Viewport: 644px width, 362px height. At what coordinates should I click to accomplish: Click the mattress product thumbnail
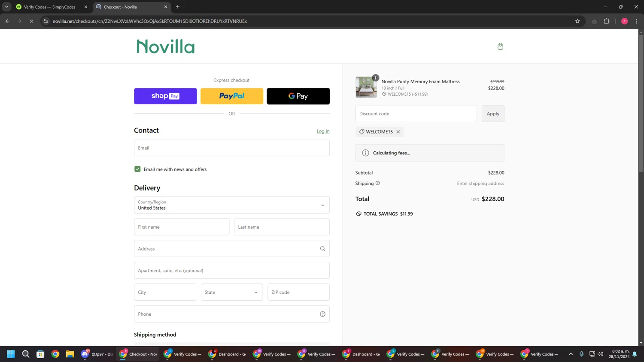(366, 87)
